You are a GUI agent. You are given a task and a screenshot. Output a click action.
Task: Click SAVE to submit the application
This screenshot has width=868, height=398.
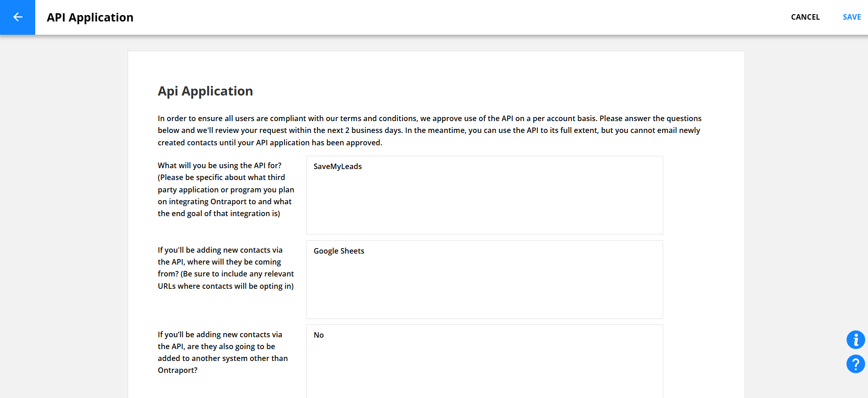852,17
